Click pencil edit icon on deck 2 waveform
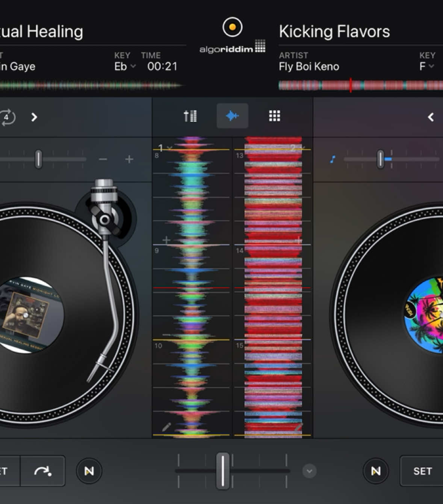 coord(299,427)
